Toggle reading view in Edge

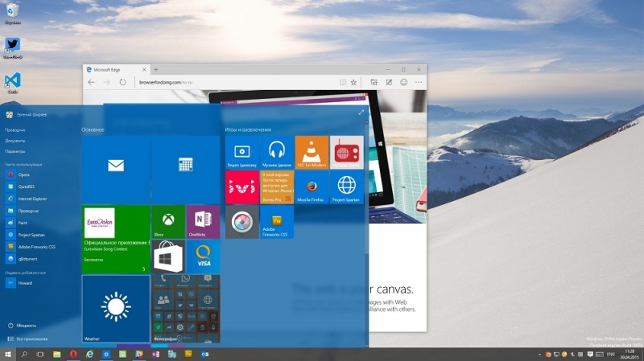click(x=343, y=82)
